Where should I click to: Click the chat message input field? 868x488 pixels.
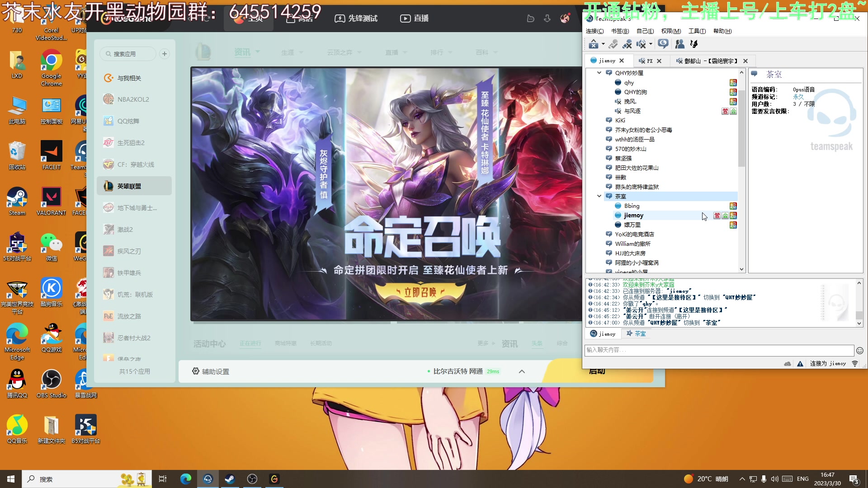[x=719, y=350]
